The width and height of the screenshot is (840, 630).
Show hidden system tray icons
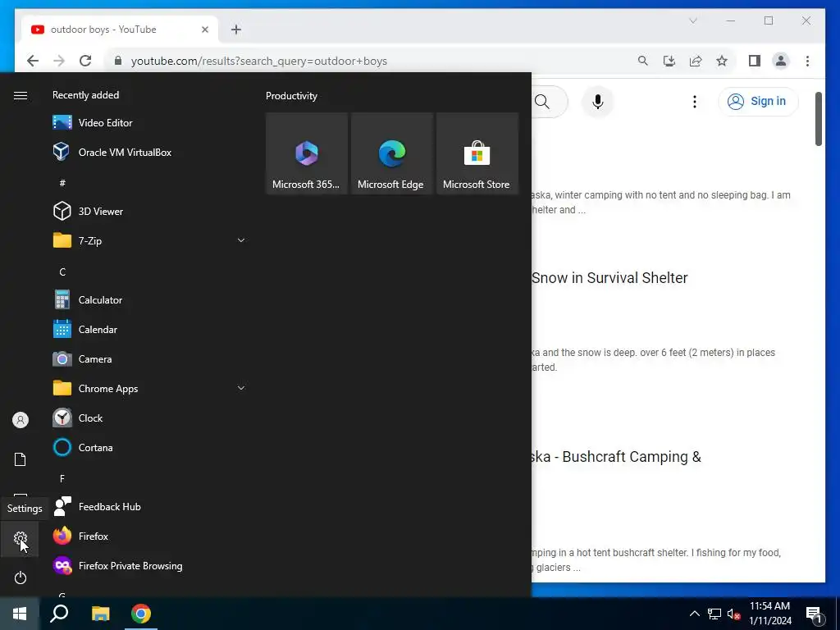pos(694,614)
